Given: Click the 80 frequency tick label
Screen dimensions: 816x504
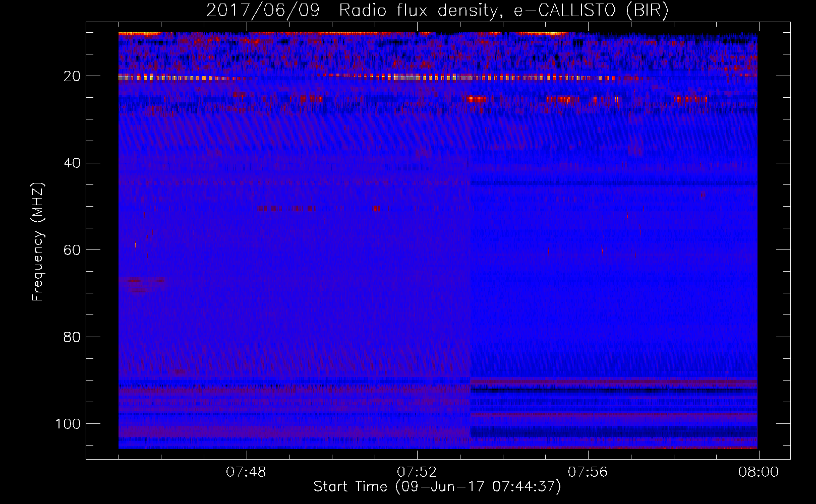Looking at the screenshot, I should (72, 337).
